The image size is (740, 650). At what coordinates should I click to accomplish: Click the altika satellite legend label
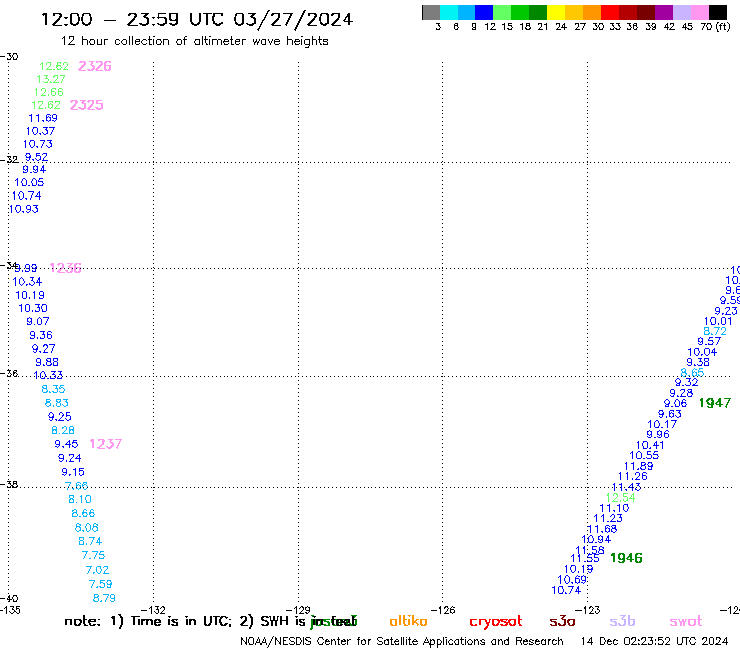click(x=408, y=621)
